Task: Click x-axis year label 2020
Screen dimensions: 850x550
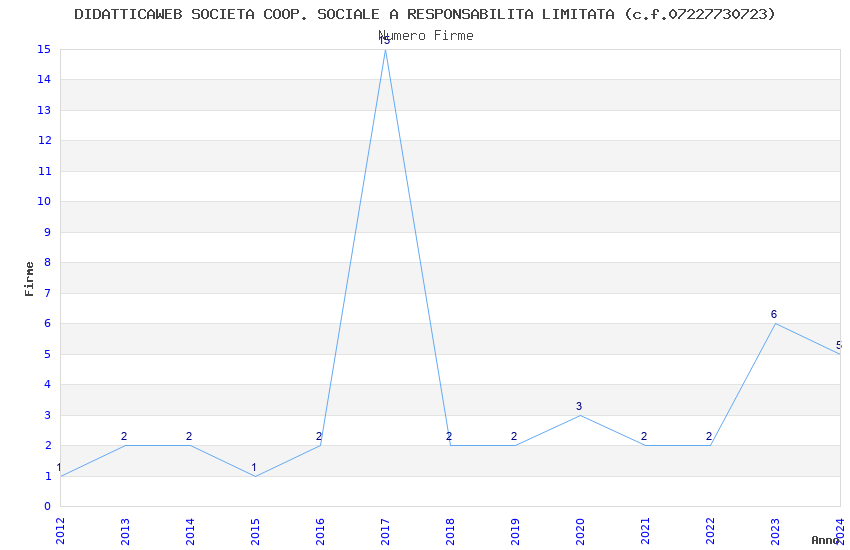Action: point(581,531)
